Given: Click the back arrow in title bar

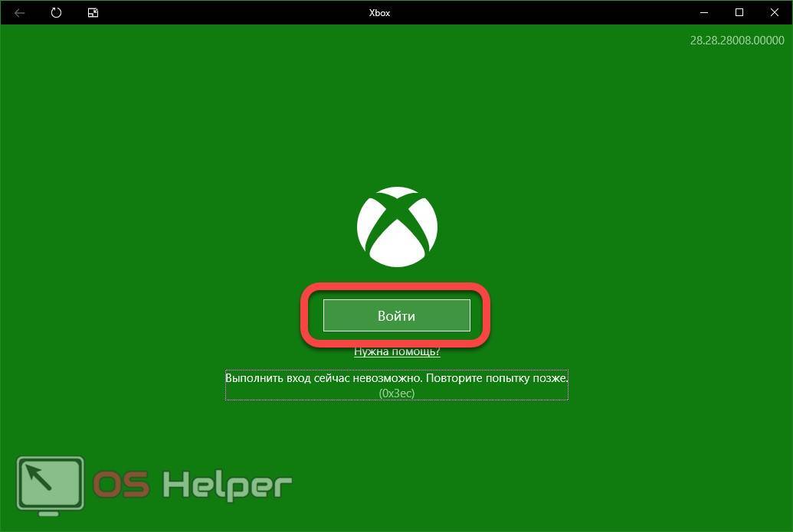Looking at the screenshot, I should point(20,13).
